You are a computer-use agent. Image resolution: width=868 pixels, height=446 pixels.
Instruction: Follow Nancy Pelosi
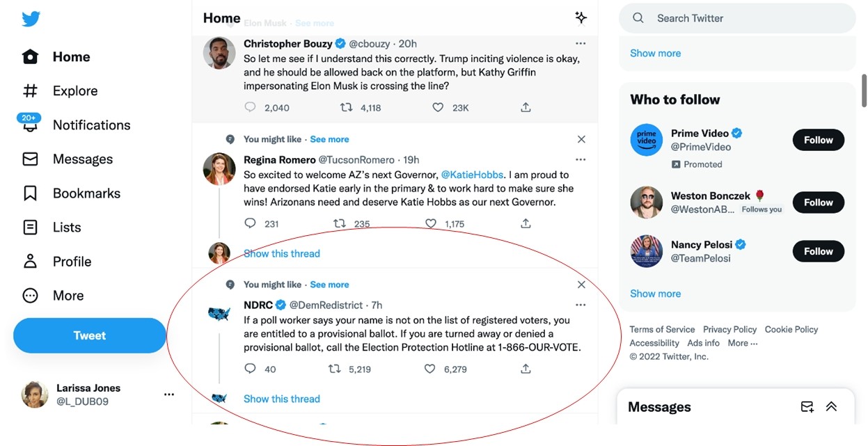[x=818, y=251]
